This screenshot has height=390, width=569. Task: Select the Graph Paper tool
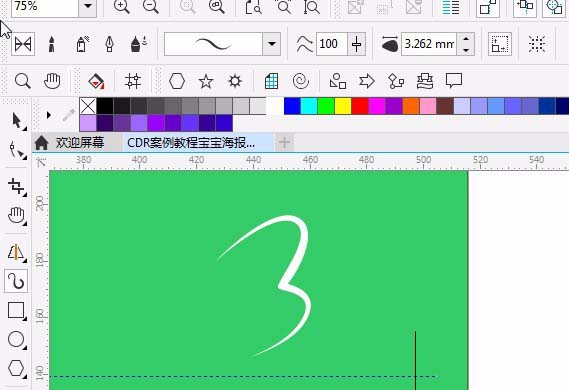(x=271, y=81)
